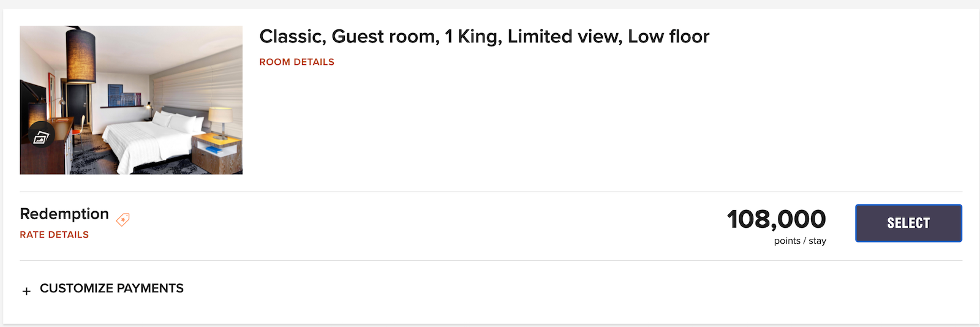Click the points / stay label

pyautogui.click(x=800, y=241)
